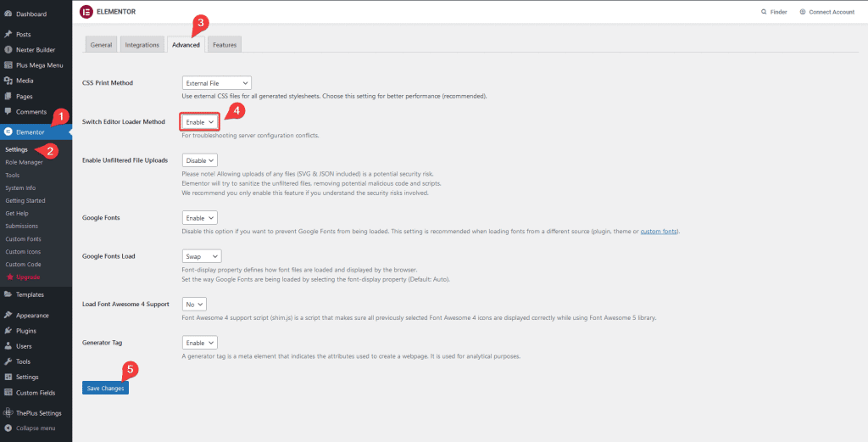Open Enable Unfiltered File Uploads dropdown
The image size is (868, 442).
(x=200, y=159)
